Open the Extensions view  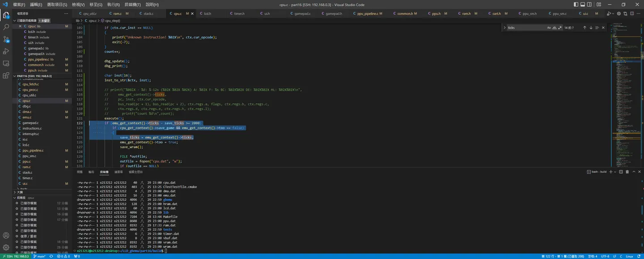click(6, 75)
